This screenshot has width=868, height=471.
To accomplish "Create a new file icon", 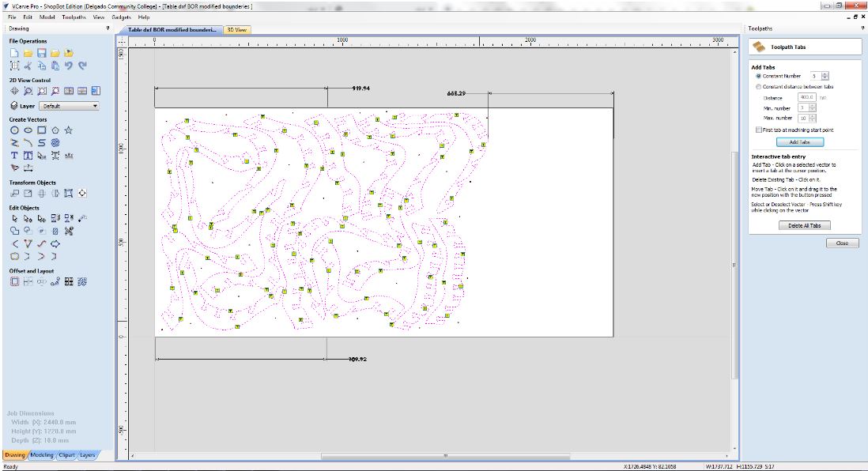I will coord(14,53).
